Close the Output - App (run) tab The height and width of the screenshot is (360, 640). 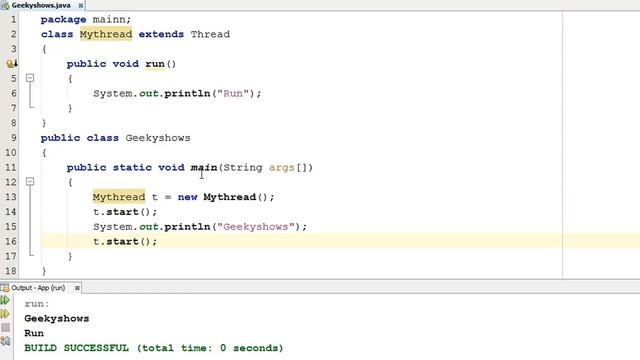[77, 288]
